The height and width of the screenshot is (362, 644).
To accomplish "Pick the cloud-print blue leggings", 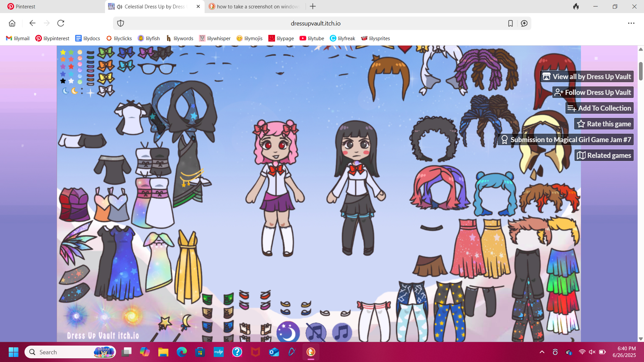I will click(x=412, y=322).
